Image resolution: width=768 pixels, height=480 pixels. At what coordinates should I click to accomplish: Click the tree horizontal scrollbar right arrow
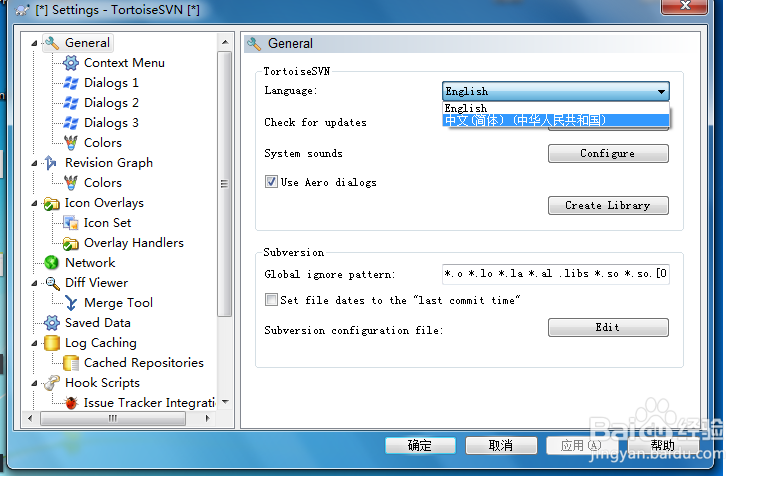[207, 418]
